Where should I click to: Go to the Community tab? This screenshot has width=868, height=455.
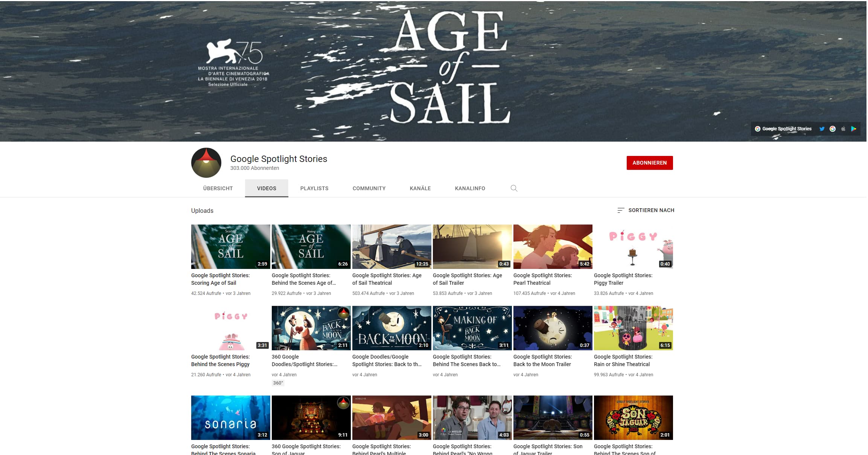[x=369, y=188]
